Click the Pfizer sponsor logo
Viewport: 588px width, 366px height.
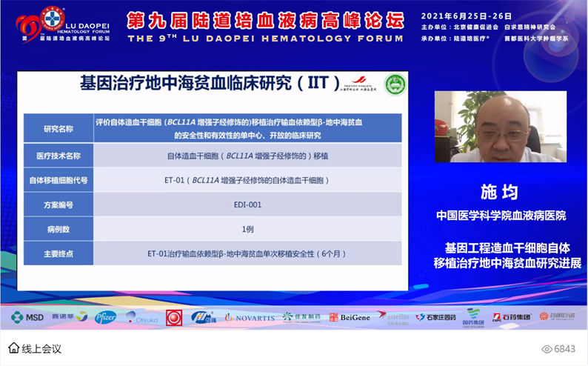(x=105, y=317)
